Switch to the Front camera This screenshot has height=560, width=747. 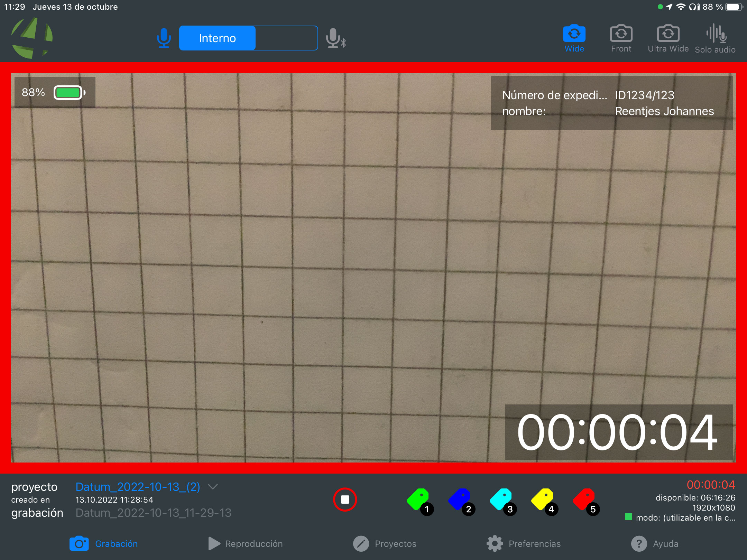pos(621,38)
